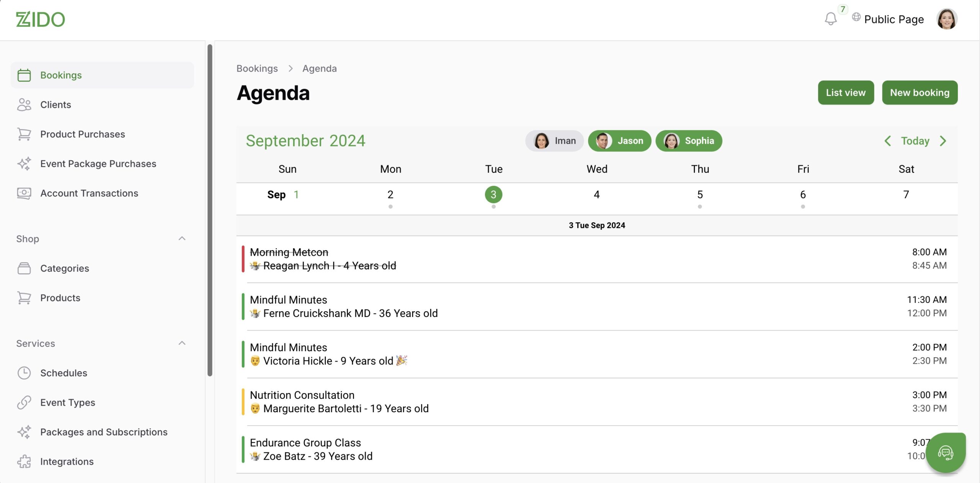The height and width of the screenshot is (483, 980).
Task: Click the Schedules clock icon
Action: click(x=24, y=373)
